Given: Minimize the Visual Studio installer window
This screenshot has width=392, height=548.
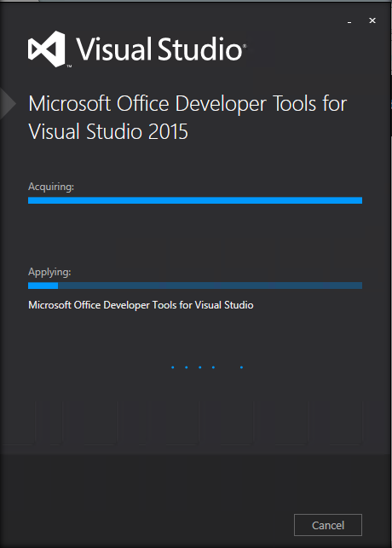Looking at the screenshot, I should click(349, 21).
